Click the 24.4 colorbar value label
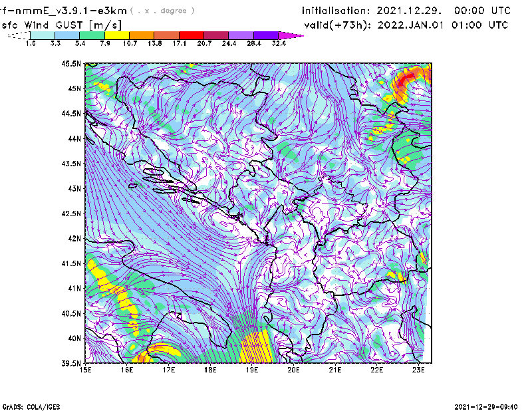 (229, 43)
